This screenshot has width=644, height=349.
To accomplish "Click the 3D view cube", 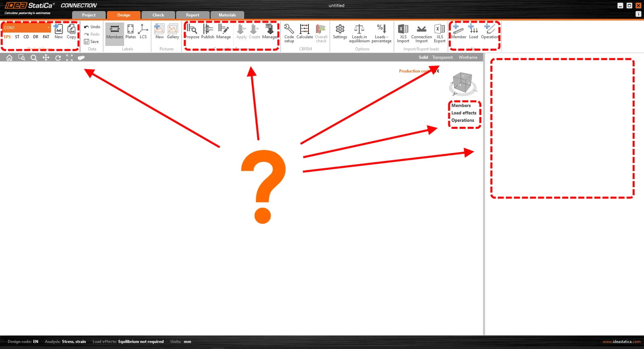I will [462, 83].
